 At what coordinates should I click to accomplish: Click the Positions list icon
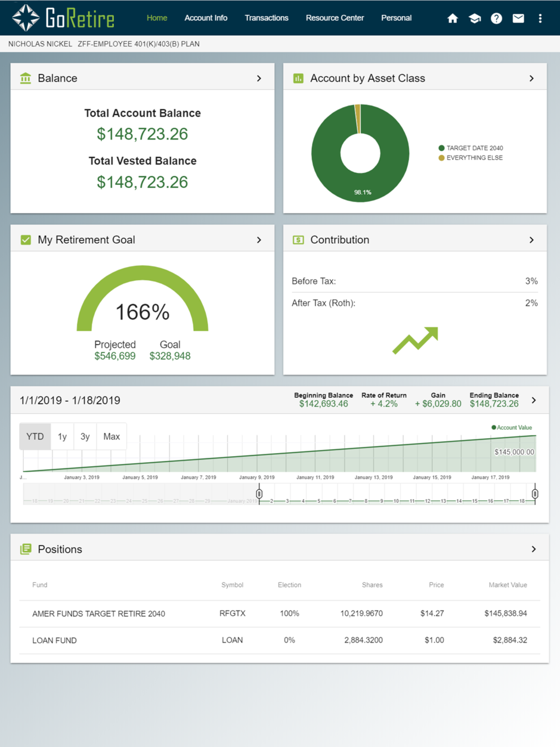[26, 549]
